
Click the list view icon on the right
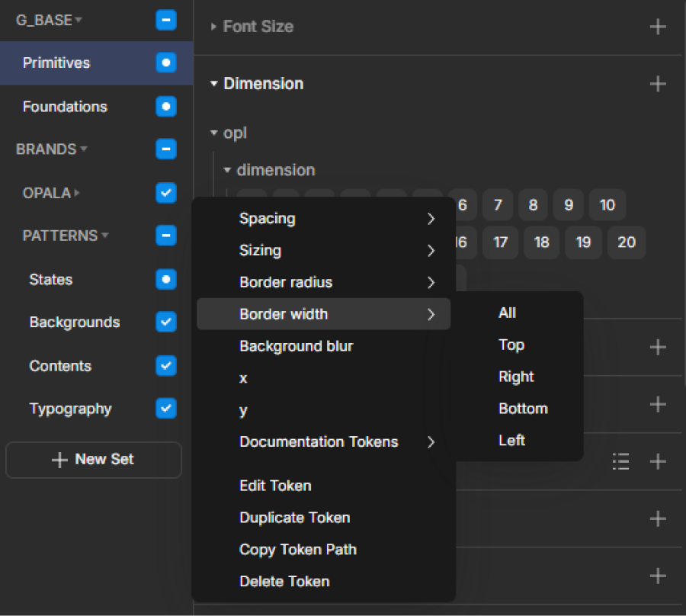point(621,461)
